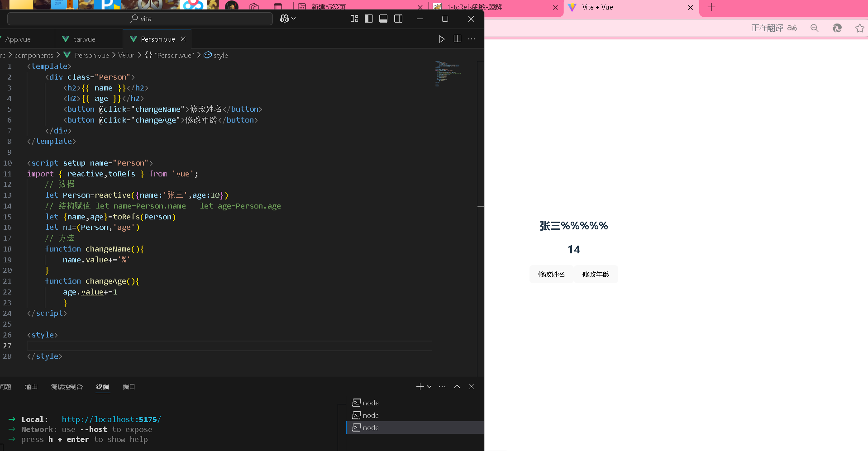
Task: Open the terminal panel more actions ellipsis
Action: click(442, 386)
